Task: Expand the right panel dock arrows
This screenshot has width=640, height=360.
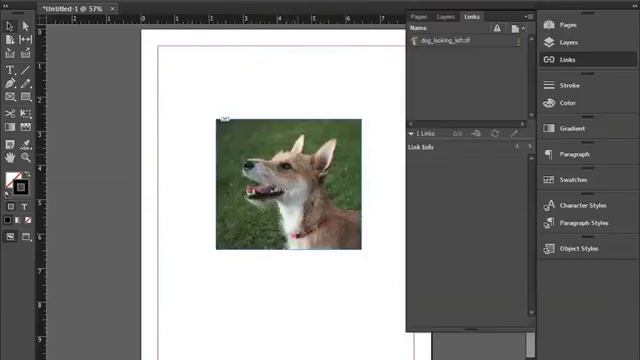Action: [634, 6]
